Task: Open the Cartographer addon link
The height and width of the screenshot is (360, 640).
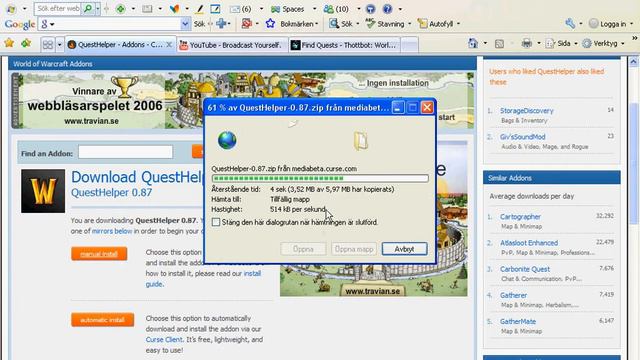Action: [x=520, y=217]
